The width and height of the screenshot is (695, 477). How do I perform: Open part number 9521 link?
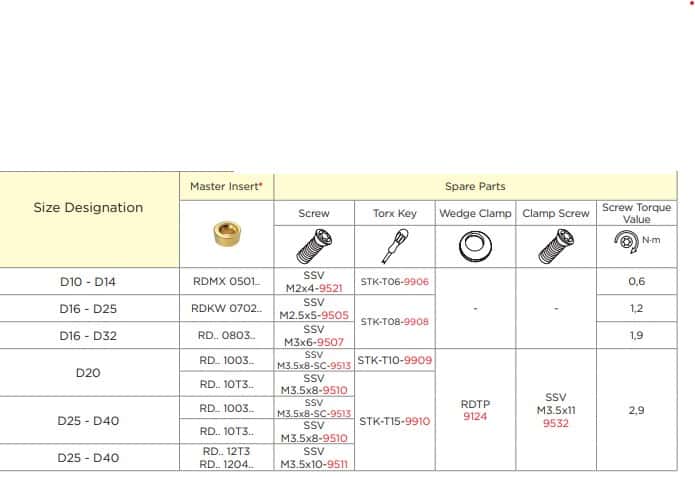(332, 288)
